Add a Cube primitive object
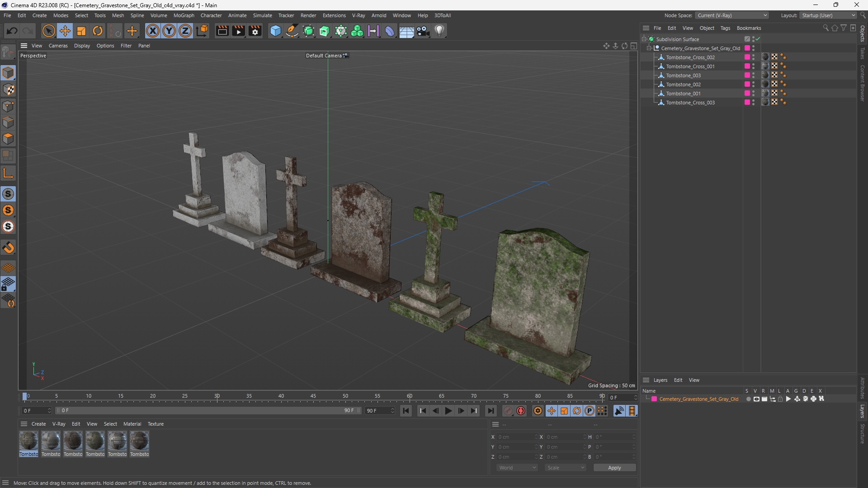This screenshot has height=488, width=868. tap(275, 31)
